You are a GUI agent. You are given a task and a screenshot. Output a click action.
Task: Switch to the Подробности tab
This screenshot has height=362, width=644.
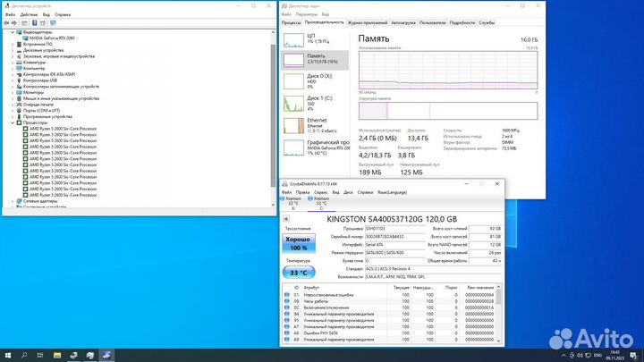click(x=462, y=23)
